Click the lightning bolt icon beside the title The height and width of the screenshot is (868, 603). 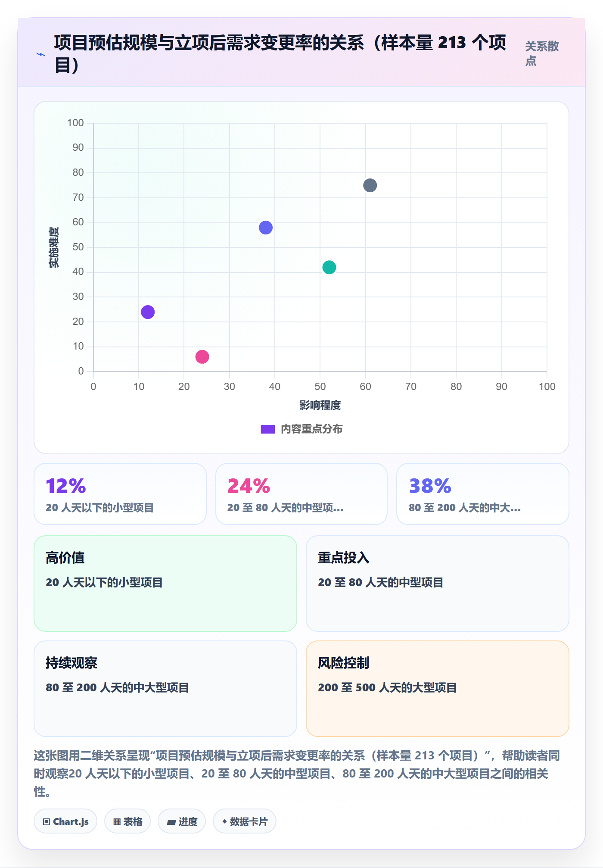tap(41, 55)
